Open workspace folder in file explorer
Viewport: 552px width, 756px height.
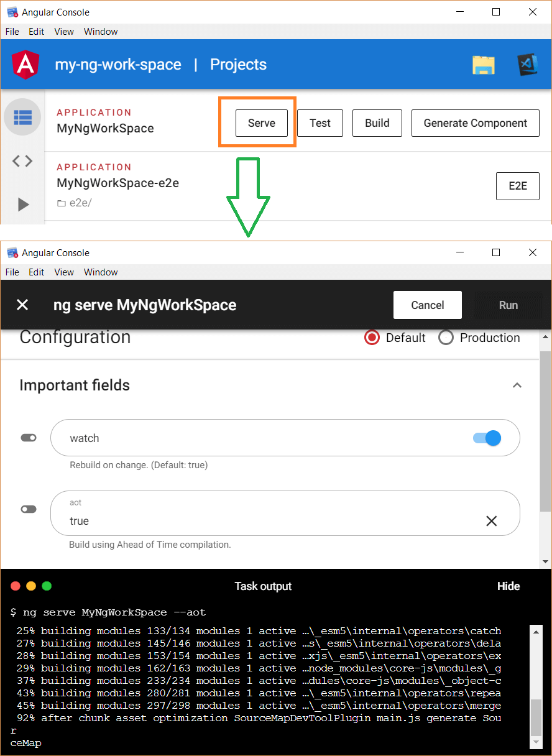tap(484, 65)
